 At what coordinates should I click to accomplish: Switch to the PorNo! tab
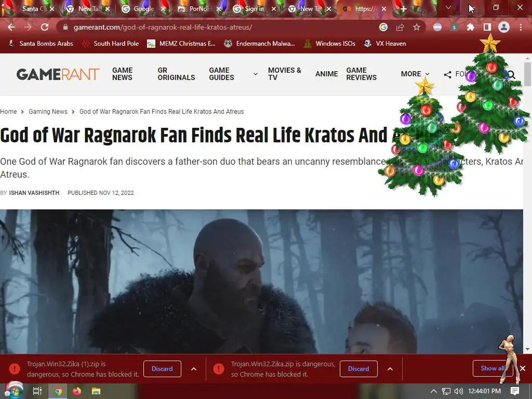(199, 9)
